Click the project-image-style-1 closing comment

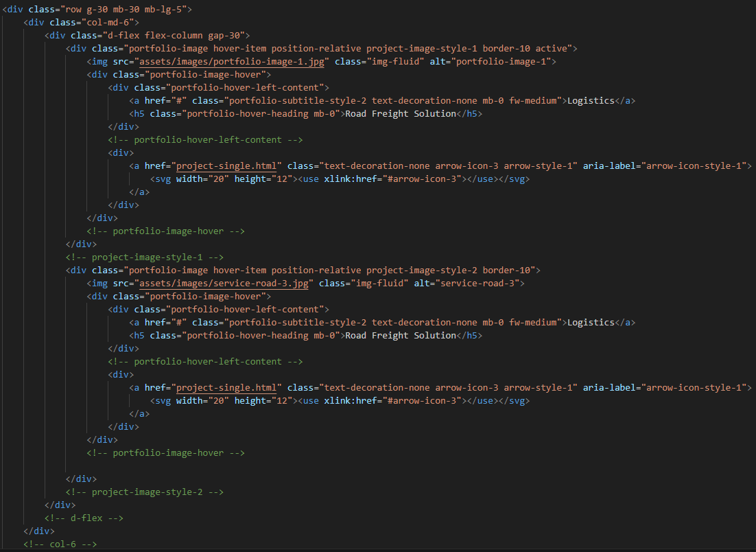144,257
